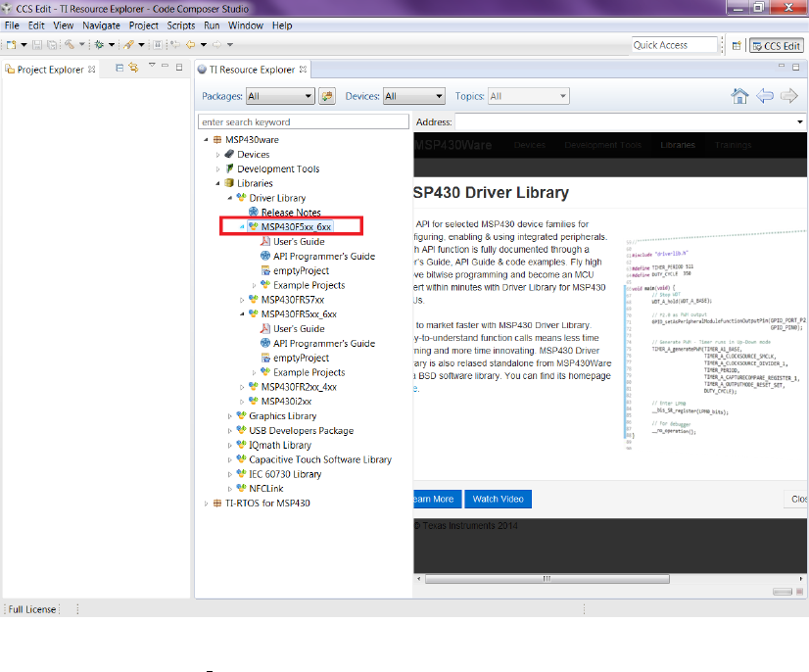
Task: Open the Navigate menu
Action: point(101,25)
